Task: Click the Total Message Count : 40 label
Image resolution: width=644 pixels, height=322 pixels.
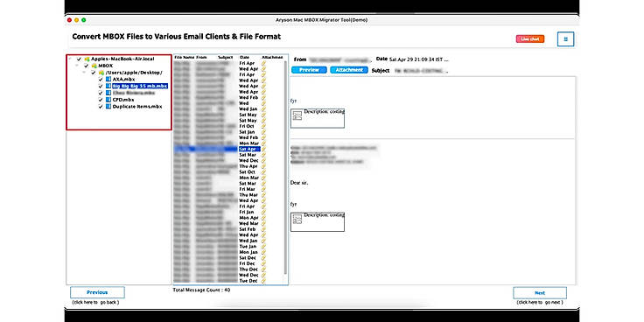Action: tap(201, 290)
